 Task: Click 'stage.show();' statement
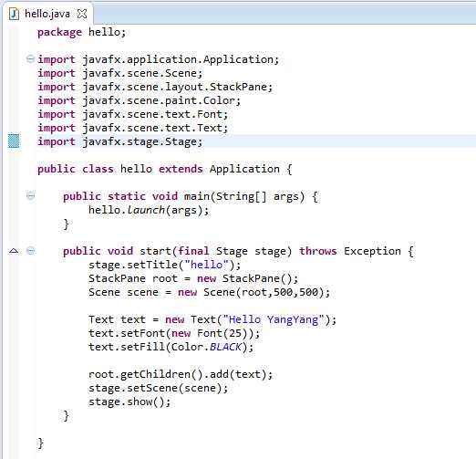coord(129,402)
